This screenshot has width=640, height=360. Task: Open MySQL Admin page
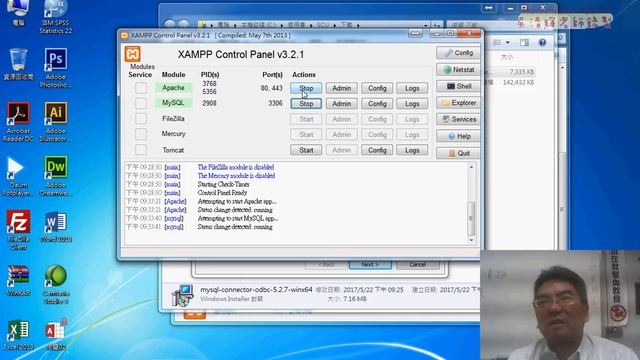[342, 104]
